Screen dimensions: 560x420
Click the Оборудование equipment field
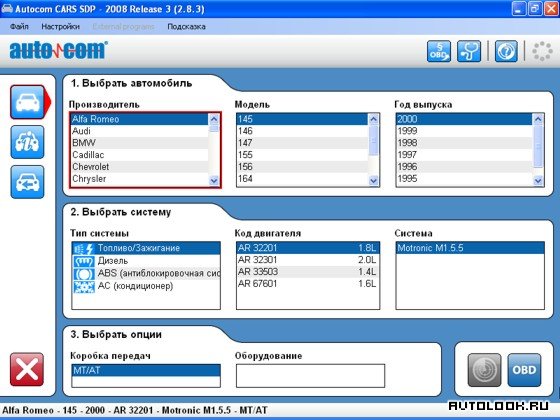[x=310, y=376]
